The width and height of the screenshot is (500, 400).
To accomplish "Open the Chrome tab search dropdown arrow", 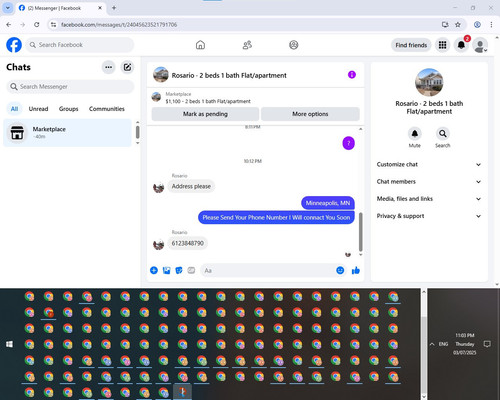I will click(x=8, y=8).
